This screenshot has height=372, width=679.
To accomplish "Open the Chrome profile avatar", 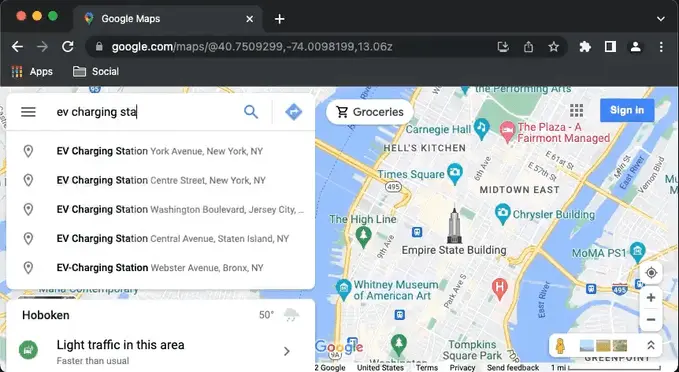I will (635, 46).
